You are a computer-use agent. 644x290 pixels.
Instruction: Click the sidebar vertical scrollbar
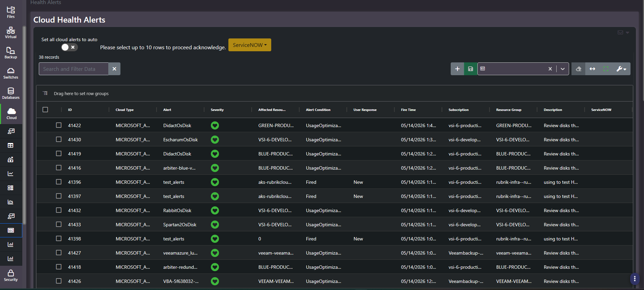pyautogui.click(x=24, y=125)
